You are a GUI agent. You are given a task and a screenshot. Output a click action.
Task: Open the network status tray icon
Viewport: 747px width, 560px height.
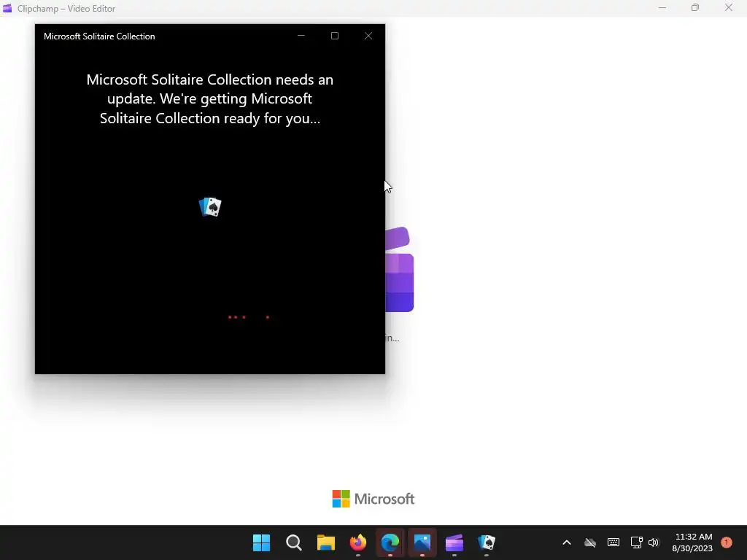(636, 542)
